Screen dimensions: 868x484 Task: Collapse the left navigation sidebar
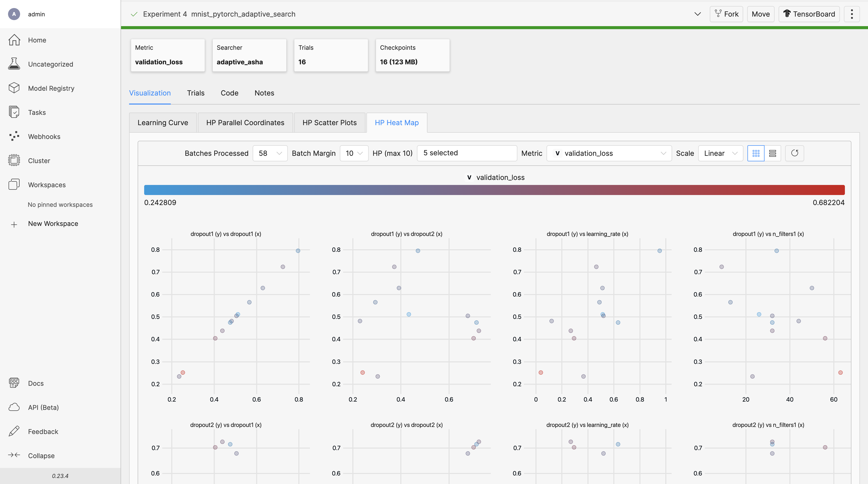pyautogui.click(x=41, y=455)
